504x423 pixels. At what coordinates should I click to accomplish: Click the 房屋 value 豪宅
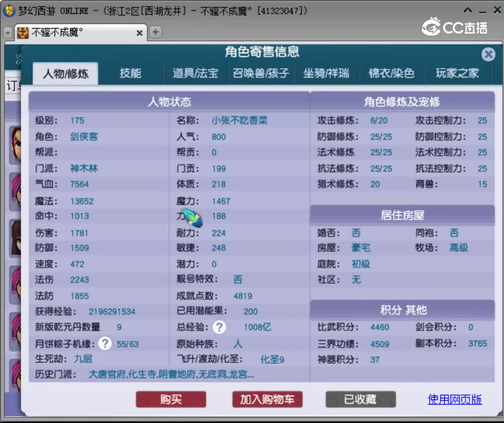(361, 248)
